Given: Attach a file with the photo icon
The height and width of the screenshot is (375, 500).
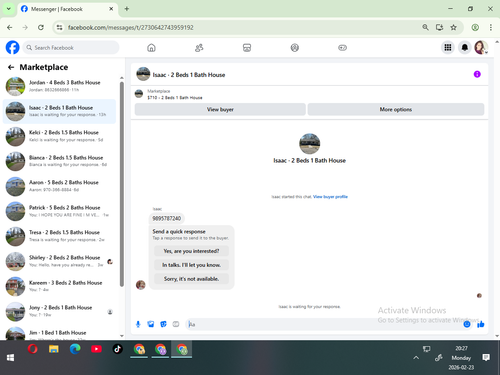Looking at the screenshot, I should [151, 324].
